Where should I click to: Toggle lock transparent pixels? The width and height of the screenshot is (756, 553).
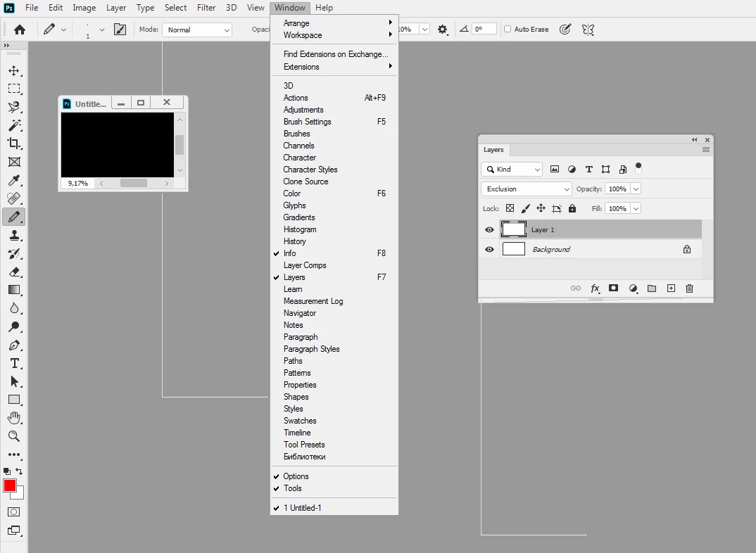coord(510,208)
